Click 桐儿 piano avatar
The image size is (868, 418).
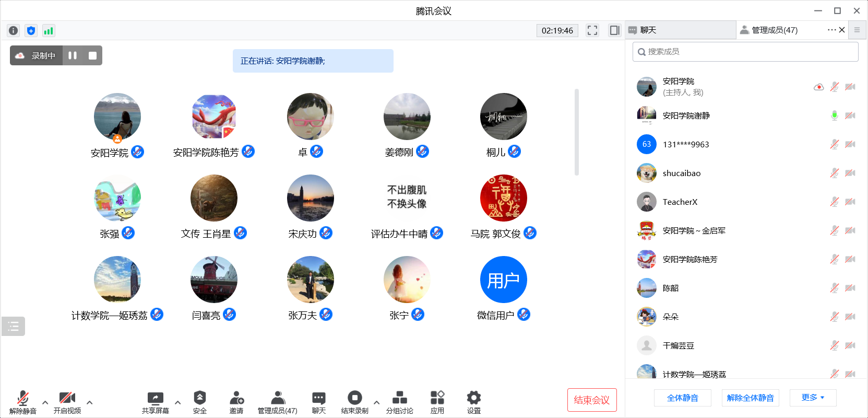click(x=504, y=117)
